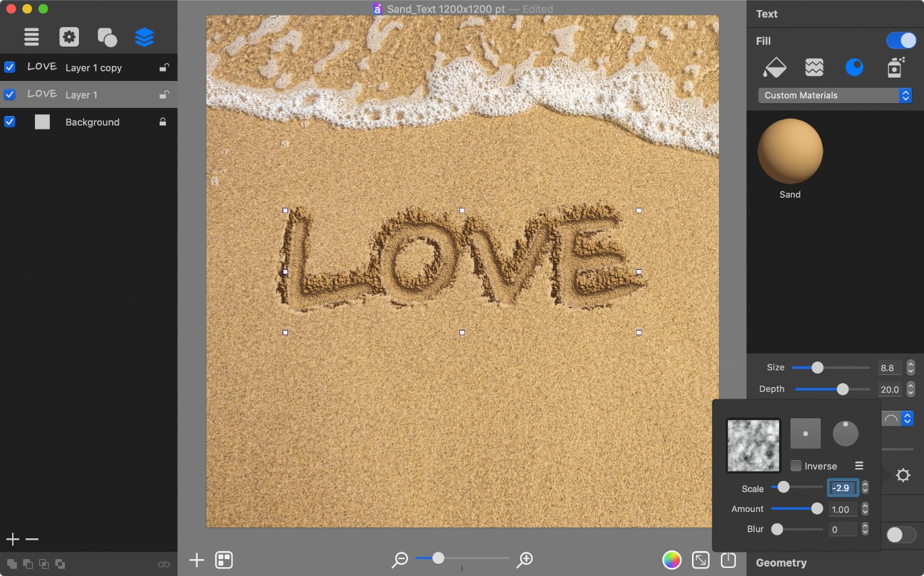Open the hamburger menu beside Inverse
This screenshot has height=576, width=924.
[x=859, y=465]
